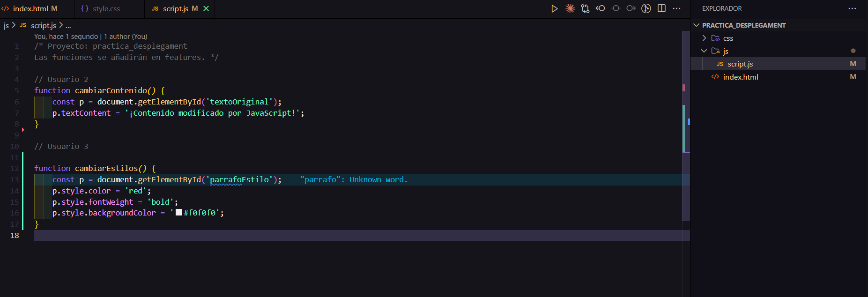Viewport: 868px width, 297px height.
Task: Click script.js in the breadcrumb path
Action: (43, 25)
